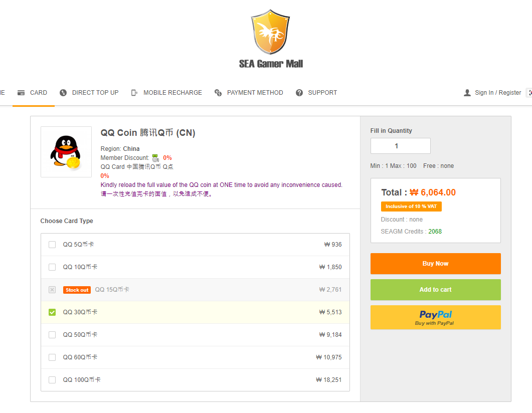
Task: Check the QQ 100Q币卡 checkbox
Action: coord(52,380)
